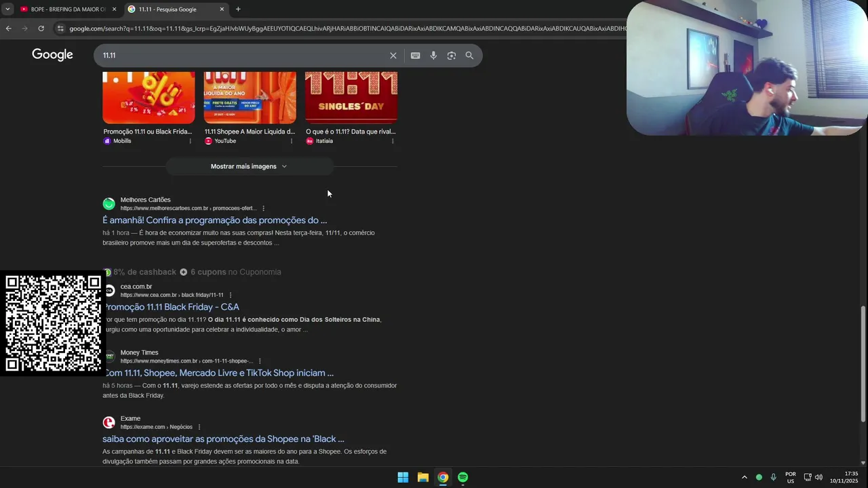
Task: Open the tab search dropdown arrow
Action: click(7, 9)
